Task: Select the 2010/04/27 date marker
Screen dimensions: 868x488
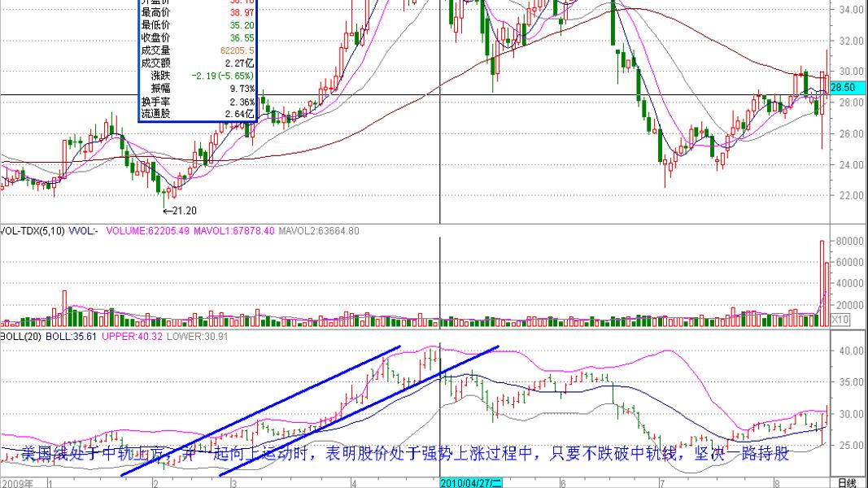Action: coord(470,483)
